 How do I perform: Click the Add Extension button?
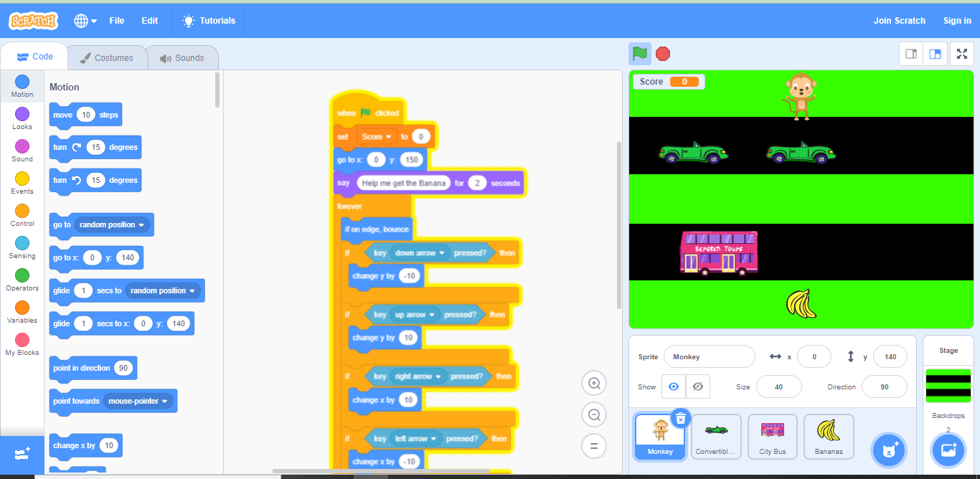[22, 454]
